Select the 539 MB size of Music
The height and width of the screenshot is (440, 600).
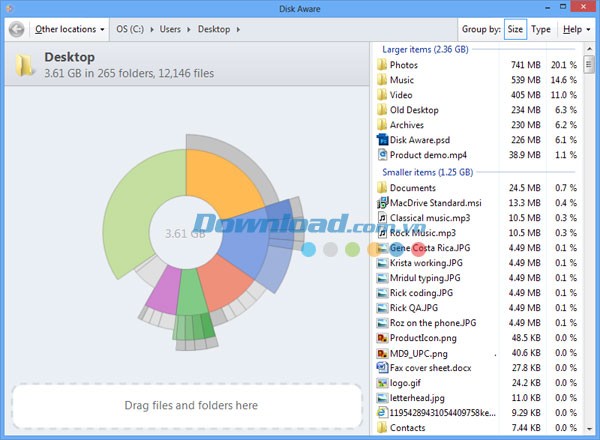tap(526, 80)
